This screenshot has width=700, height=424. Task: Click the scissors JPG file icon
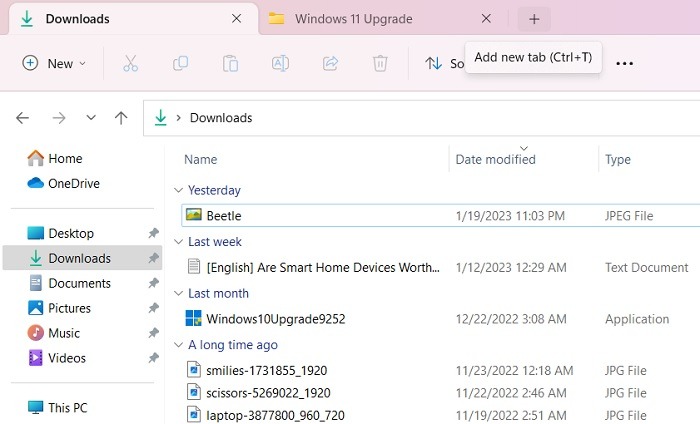pyautogui.click(x=193, y=392)
